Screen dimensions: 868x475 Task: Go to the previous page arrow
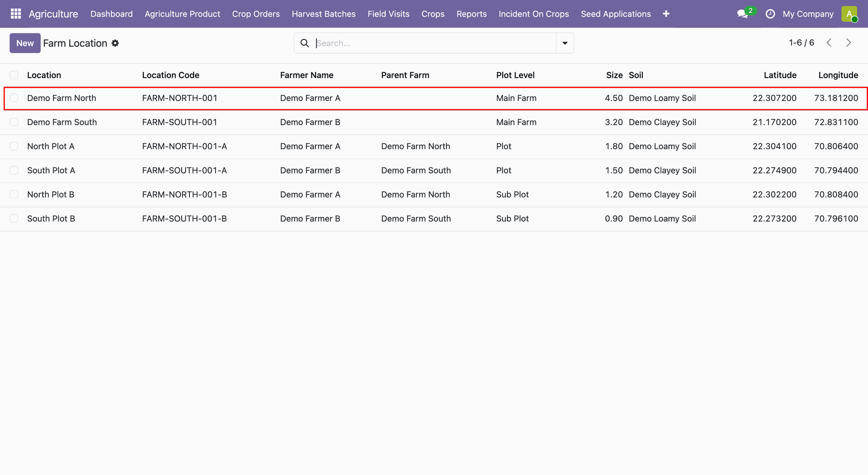[829, 43]
